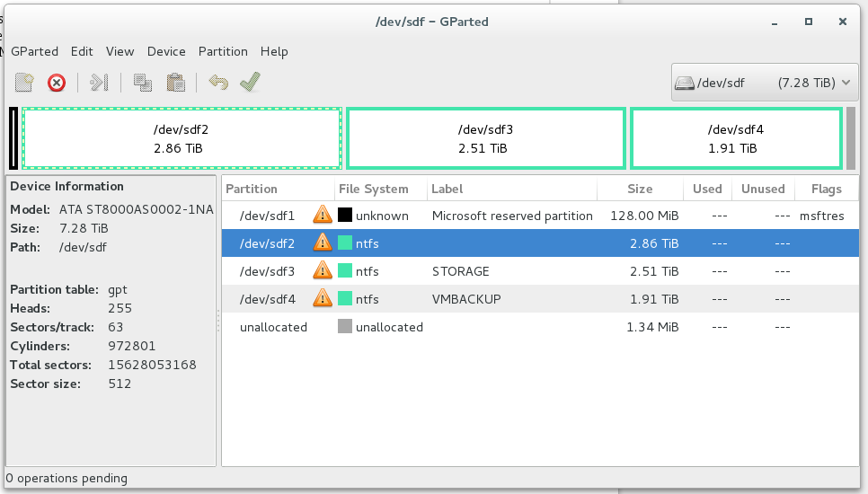Click the gray unallocated sliver in the disk graphic
This screenshot has width=868, height=494.
[x=851, y=138]
